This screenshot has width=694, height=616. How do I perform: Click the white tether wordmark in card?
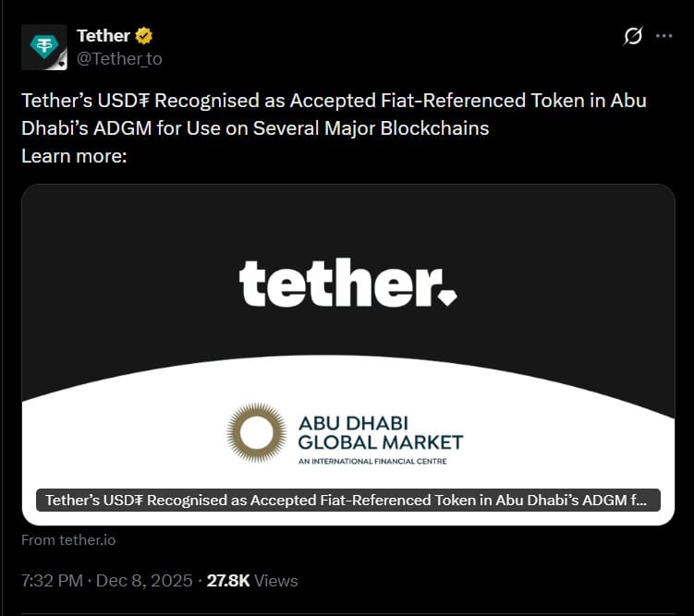coord(335,283)
